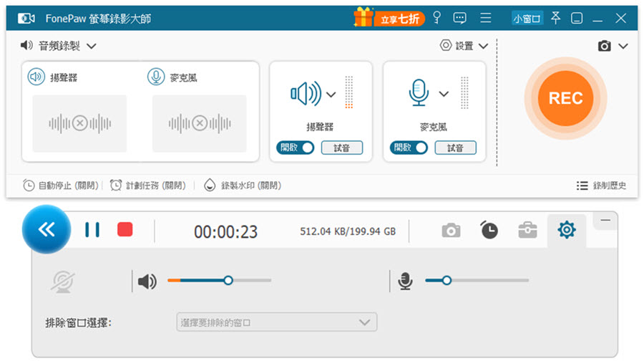Viewport: 644px width, 361px height.
Task: Expand the microphone device dropdown arrow
Action: [x=444, y=94]
